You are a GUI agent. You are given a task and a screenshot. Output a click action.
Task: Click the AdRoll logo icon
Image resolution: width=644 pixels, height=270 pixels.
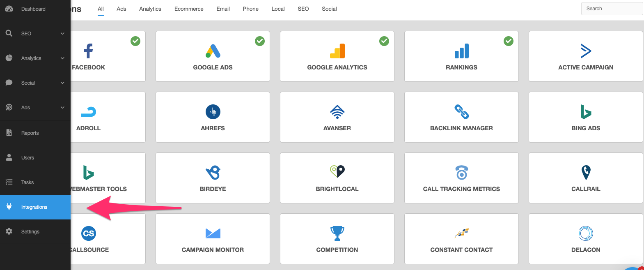tap(89, 112)
